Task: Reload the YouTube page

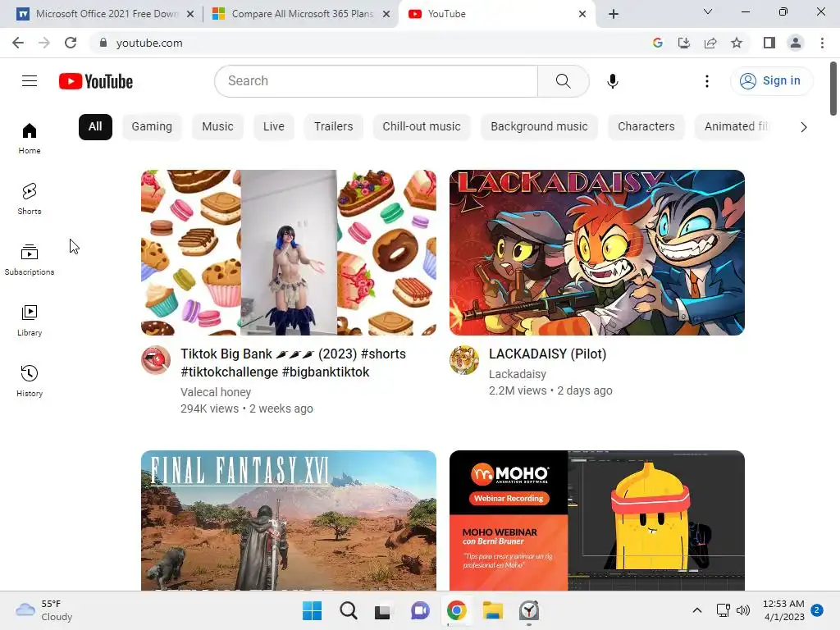Action: pyautogui.click(x=71, y=43)
